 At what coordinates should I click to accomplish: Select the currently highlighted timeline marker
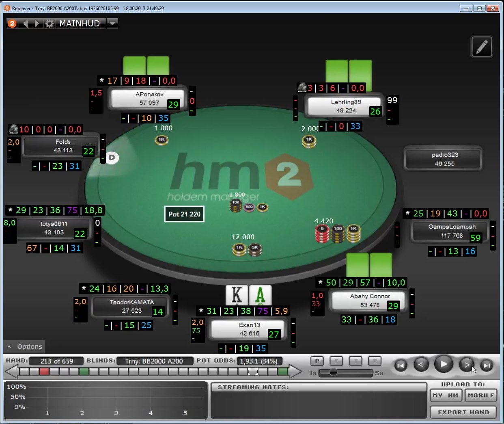(x=253, y=371)
